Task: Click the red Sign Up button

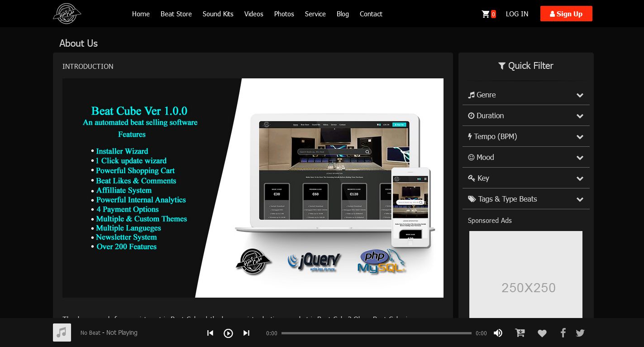Action: pos(566,14)
